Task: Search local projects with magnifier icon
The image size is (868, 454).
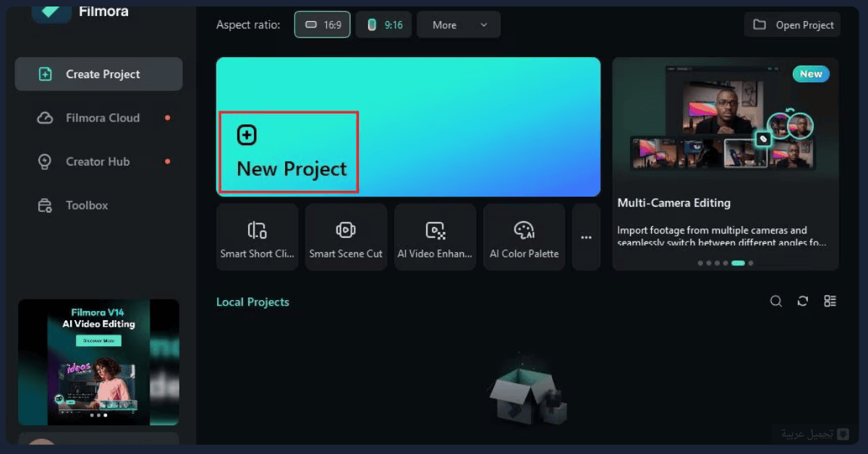Action: pyautogui.click(x=776, y=301)
